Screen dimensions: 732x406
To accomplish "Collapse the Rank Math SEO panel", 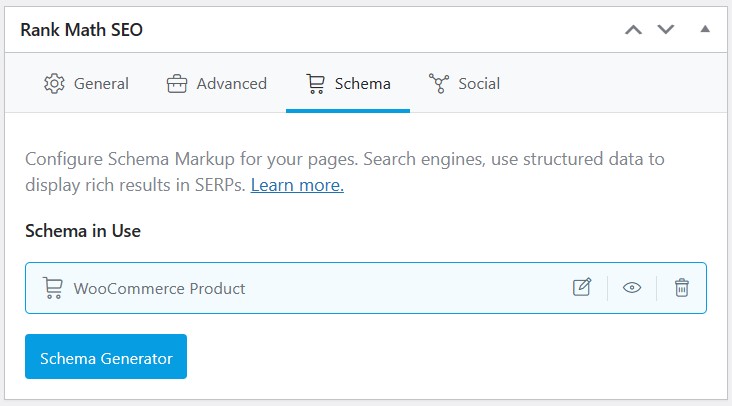I will pyautogui.click(x=705, y=29).
